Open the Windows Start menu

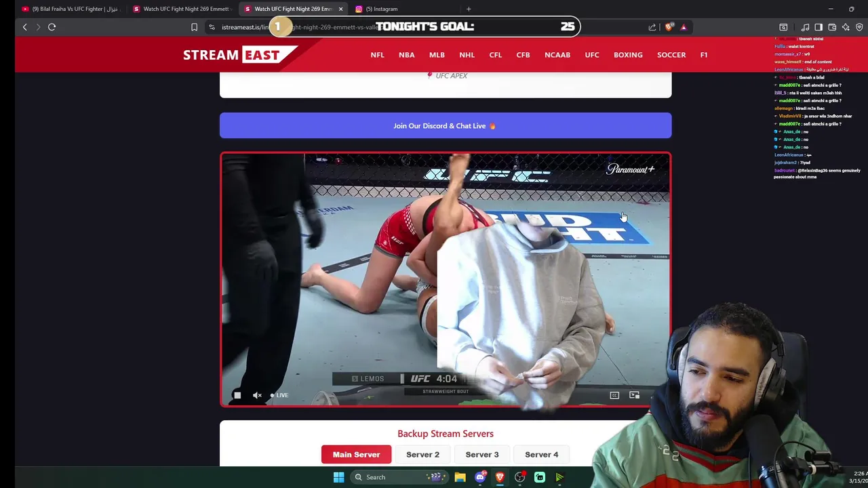coord(338,477)
